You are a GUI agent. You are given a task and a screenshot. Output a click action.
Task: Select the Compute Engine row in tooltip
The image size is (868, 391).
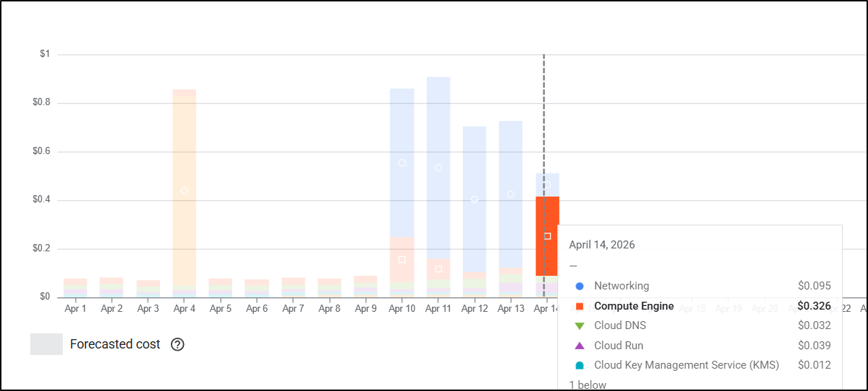(699, 306)
